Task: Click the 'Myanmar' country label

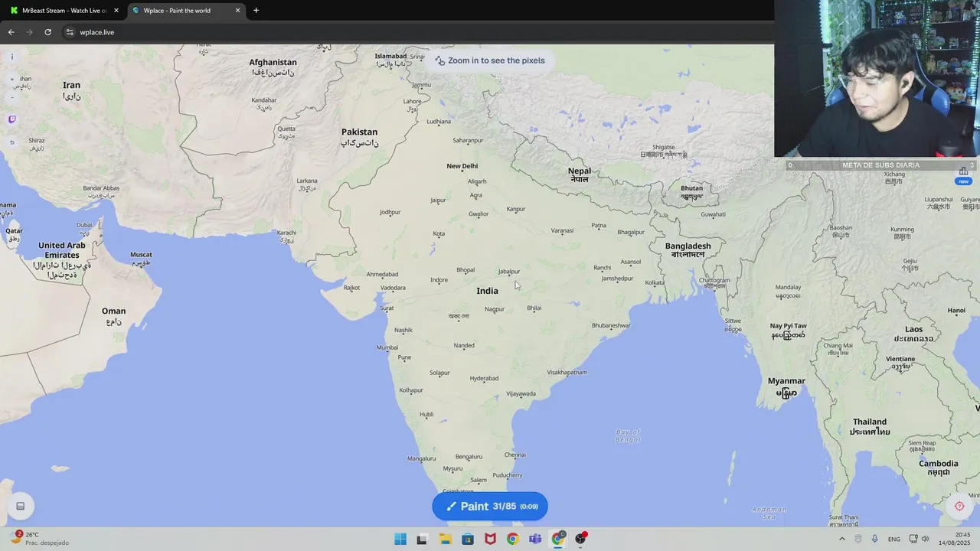Action: point(786,380)
